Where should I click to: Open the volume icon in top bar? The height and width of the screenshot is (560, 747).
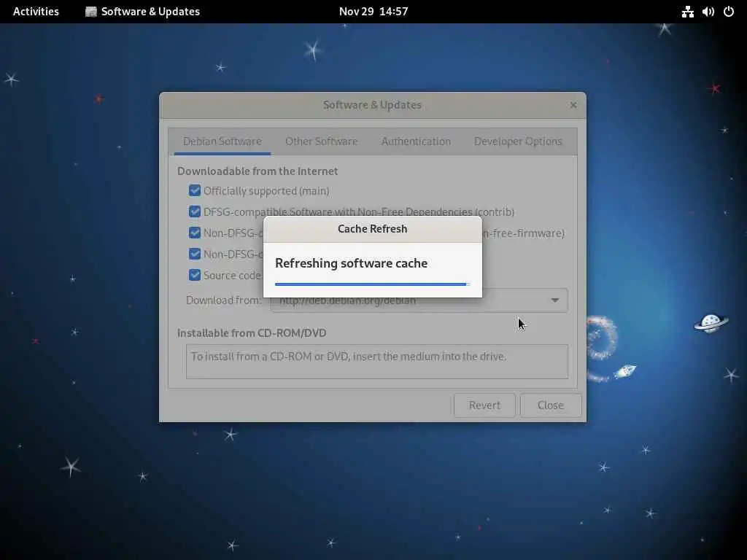coord(708,12)
